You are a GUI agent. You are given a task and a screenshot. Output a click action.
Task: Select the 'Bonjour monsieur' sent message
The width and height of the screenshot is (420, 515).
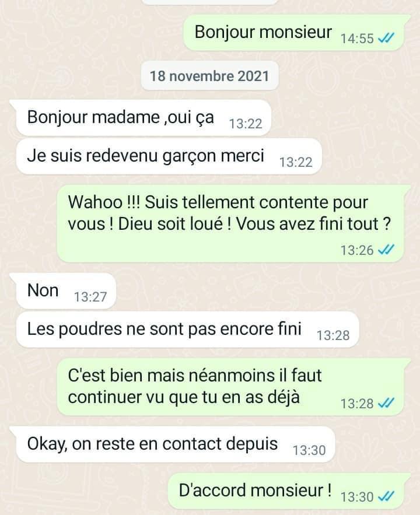(293, 33)
